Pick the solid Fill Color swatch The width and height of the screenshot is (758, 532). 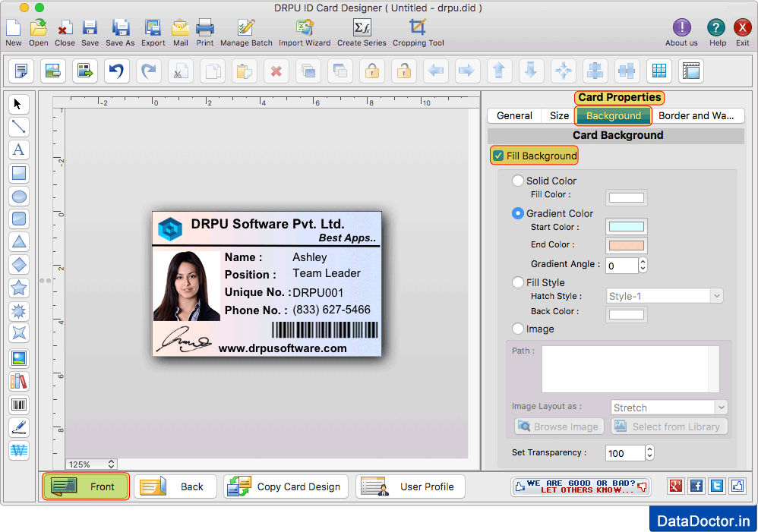click(626, 197)
